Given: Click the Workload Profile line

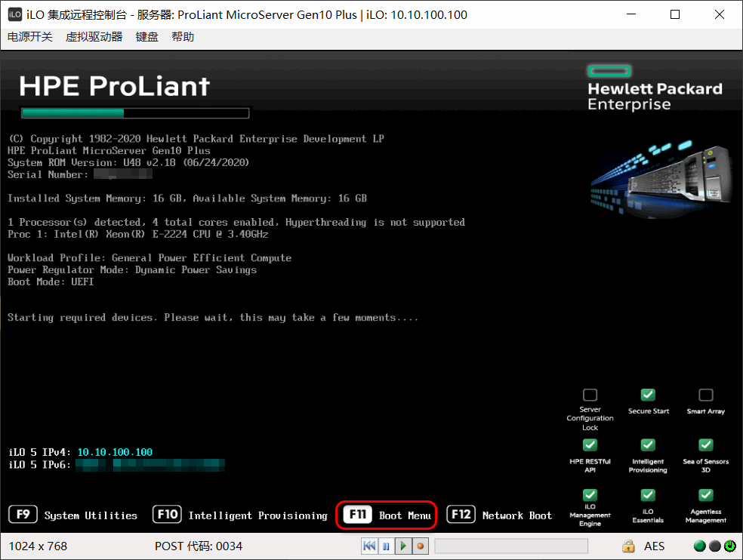Looking at the screenshot, I should pyautogui.click(x=150, y=257).
